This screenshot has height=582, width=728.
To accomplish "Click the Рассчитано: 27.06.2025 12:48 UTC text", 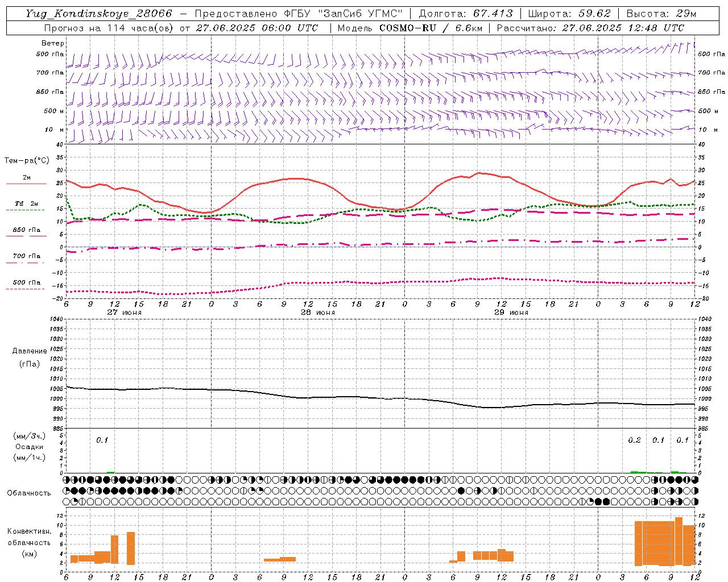I will click(x=590, y=28).
